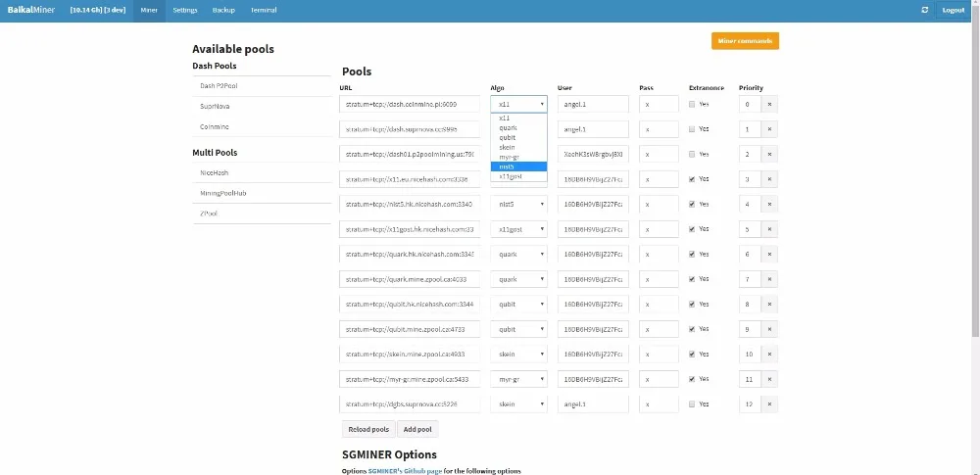Switch to the Miner tab

149,10
